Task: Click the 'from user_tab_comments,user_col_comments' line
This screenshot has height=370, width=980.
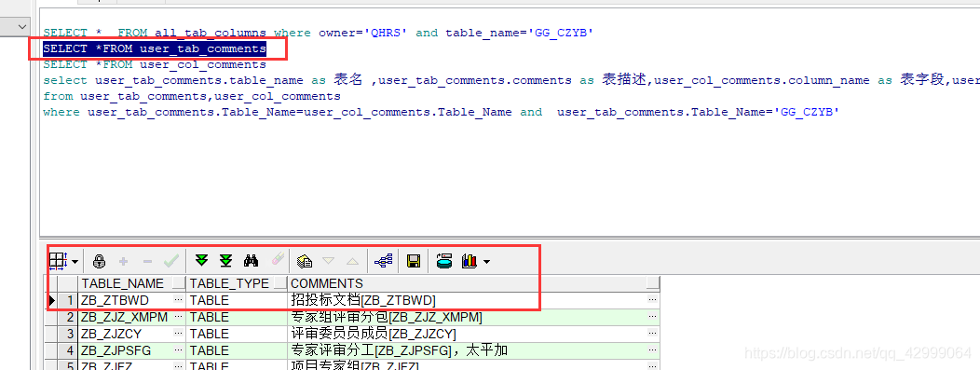Action: pos(192,96)
